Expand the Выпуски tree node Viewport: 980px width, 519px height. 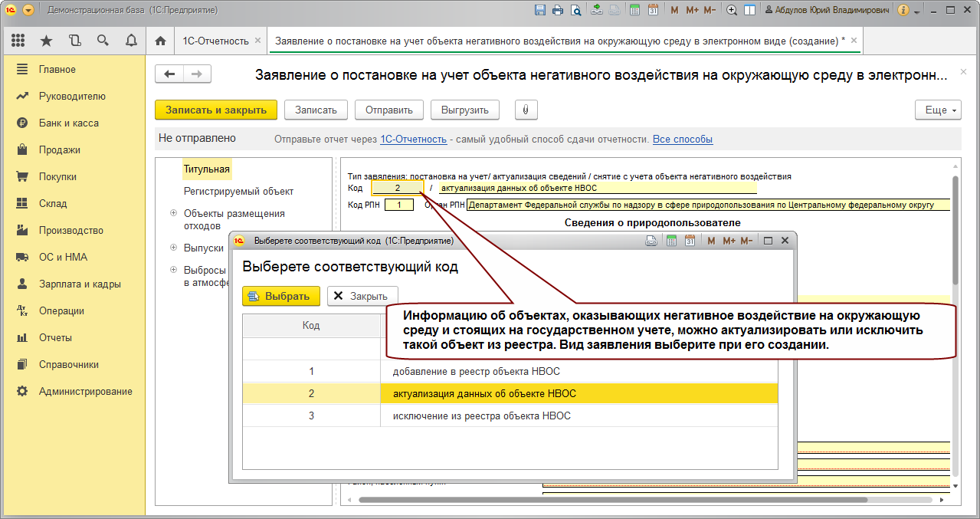[174, 248]
